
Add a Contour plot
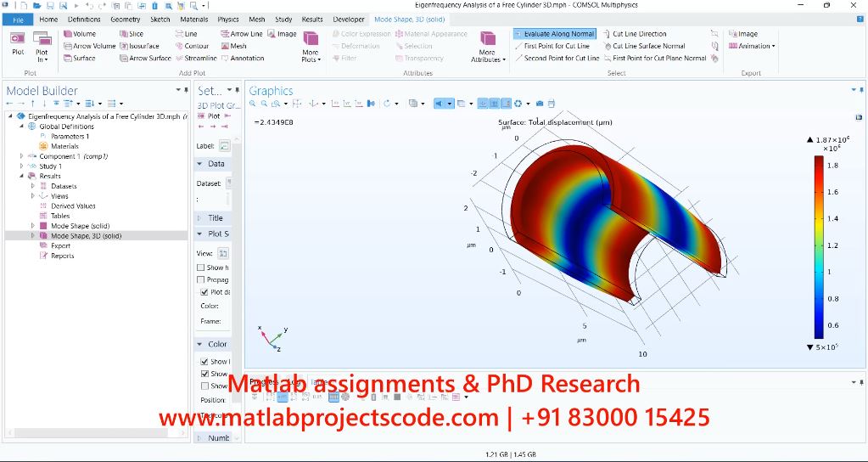tap(193, 46)
